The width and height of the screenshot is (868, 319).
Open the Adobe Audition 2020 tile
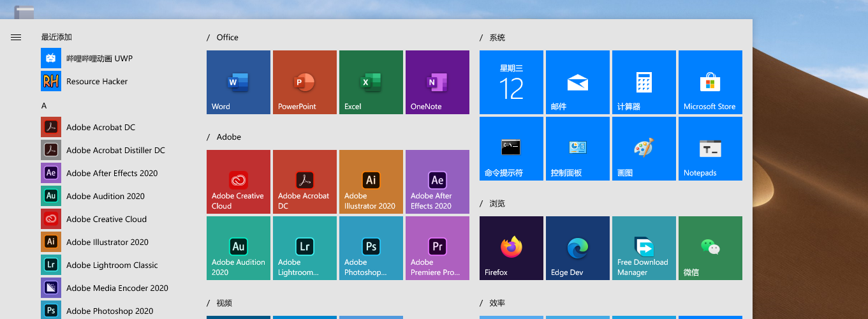[239, 248]
